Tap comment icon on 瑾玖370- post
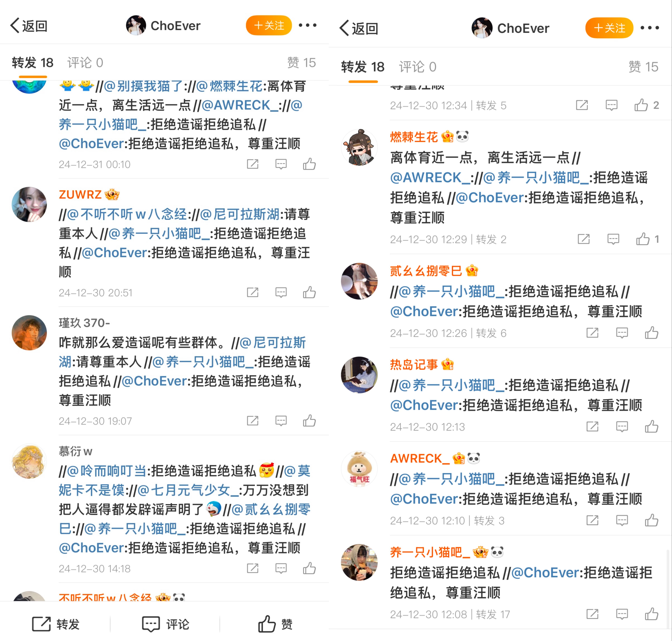 point(281,421)
